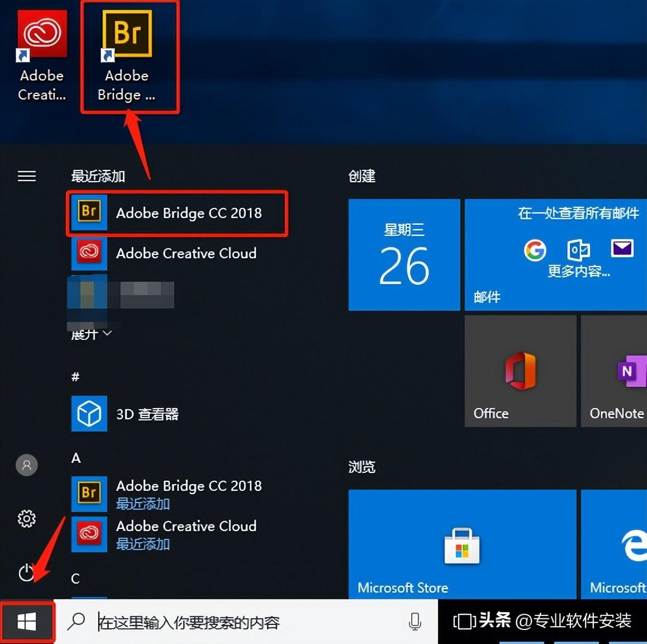Open the user account icon

pos(27,465)
